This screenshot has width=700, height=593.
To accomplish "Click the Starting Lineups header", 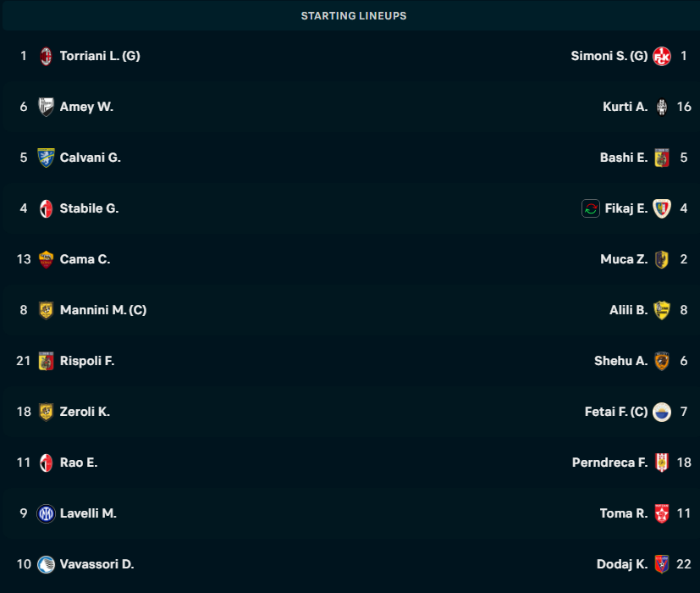I will coord(354,15).
